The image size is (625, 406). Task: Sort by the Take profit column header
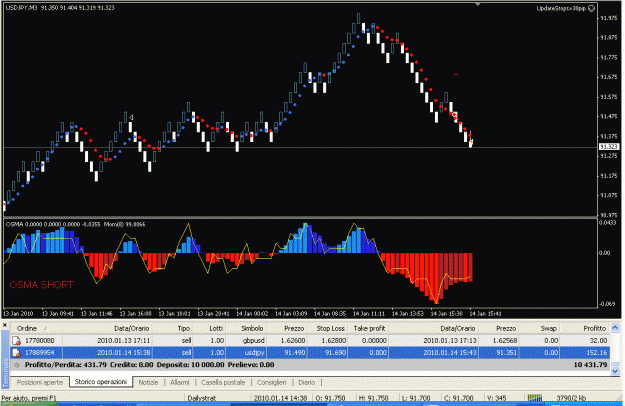point(369,329)
